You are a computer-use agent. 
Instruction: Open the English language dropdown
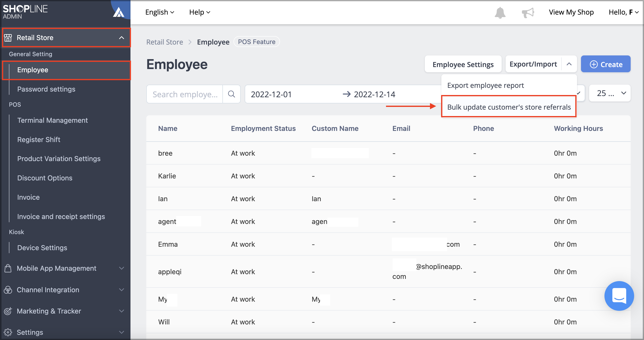click(x=160, y=12)
